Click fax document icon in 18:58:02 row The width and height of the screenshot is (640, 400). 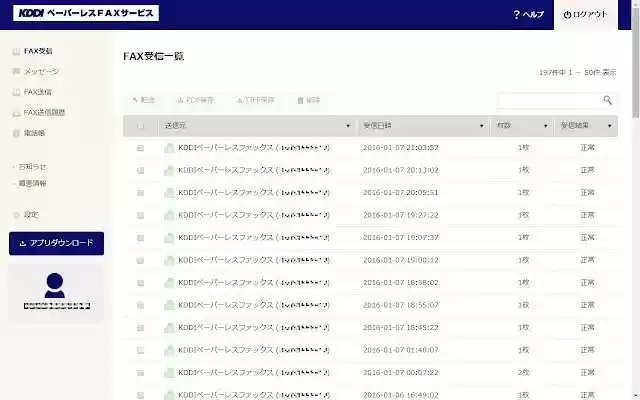(x=169, y=283)
